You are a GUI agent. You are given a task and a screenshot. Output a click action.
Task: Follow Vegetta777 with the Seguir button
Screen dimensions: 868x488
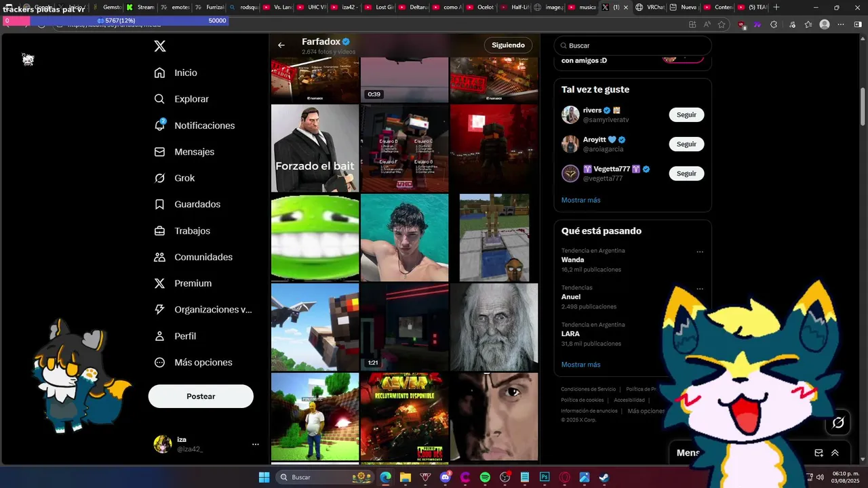click(x=686, y=174)
